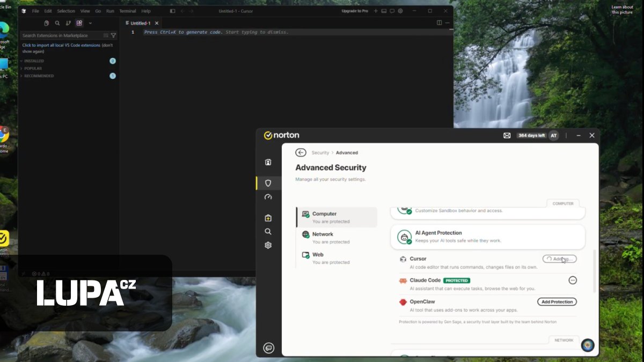Screen dimensions: 644x362
Task: Open the Edit menu in Cursor
Action: coord(48,11)
